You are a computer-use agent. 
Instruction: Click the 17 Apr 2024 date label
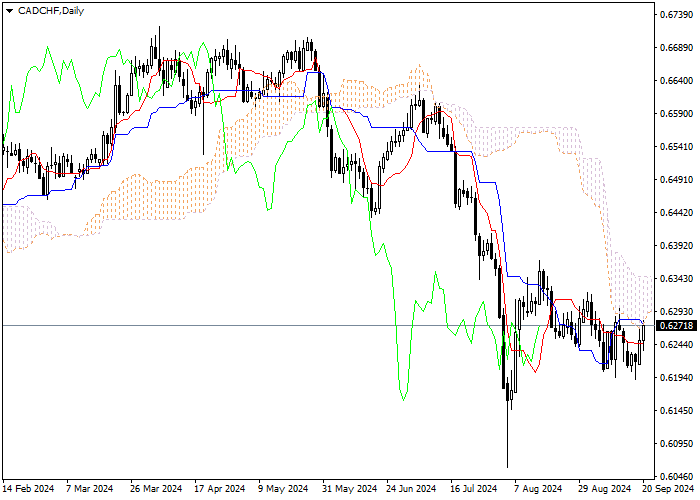pos(220,489)
